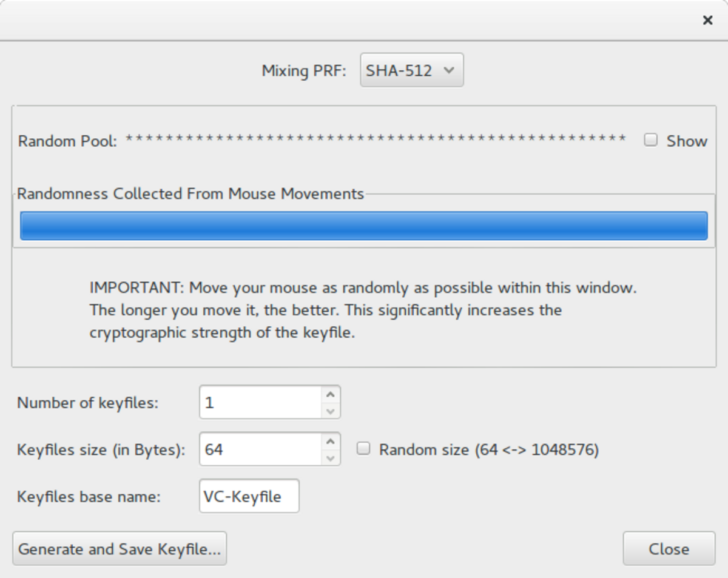
Task: Close the dialog with the X icon
Action: click(x=707, y=20)
